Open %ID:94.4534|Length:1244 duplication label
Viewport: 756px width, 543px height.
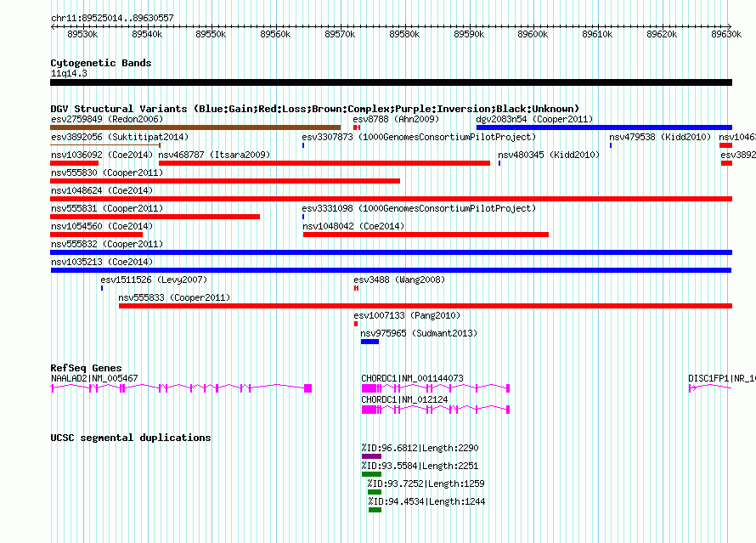(426, 501)
